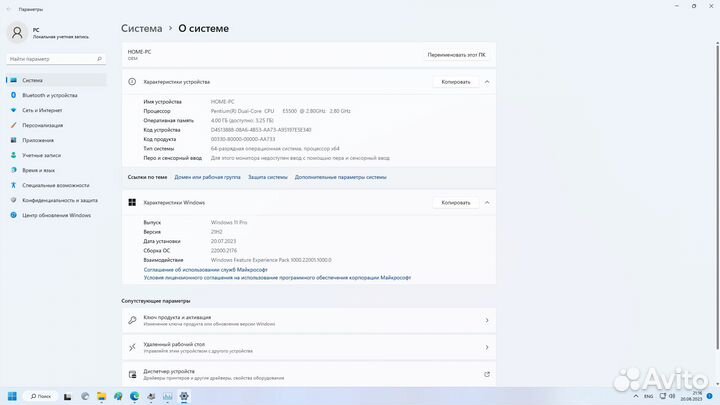Navigate to Система breadcrumb

point(141,28)
